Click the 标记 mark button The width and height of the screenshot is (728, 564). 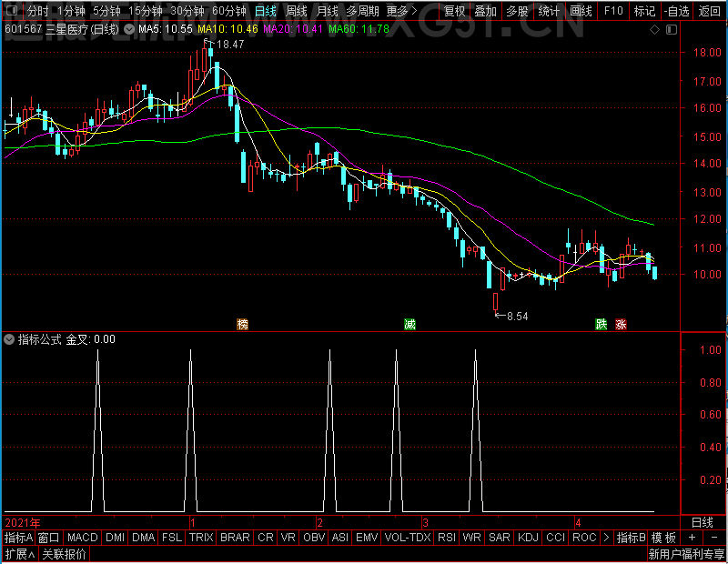(x=644, y=11)
